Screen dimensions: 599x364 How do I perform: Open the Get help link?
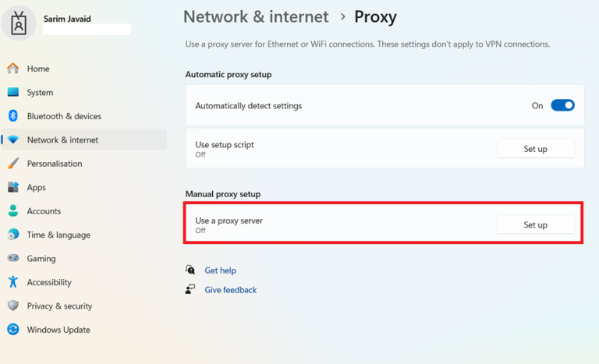click(221, 270)
